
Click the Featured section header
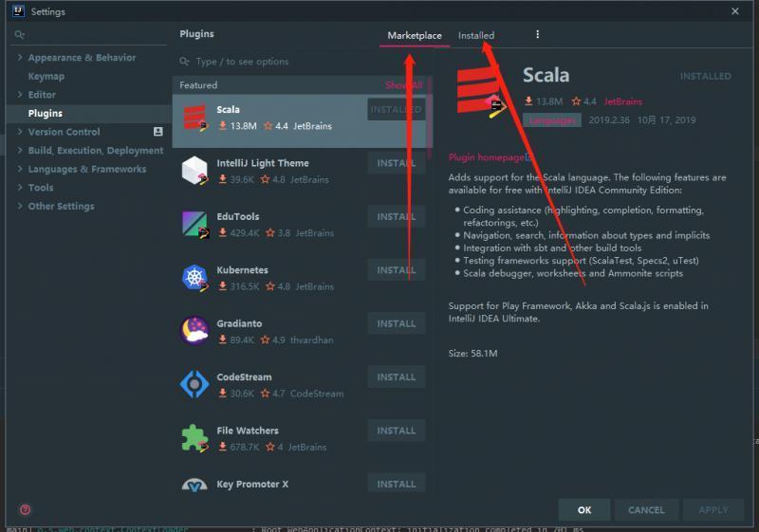(198, 85)
